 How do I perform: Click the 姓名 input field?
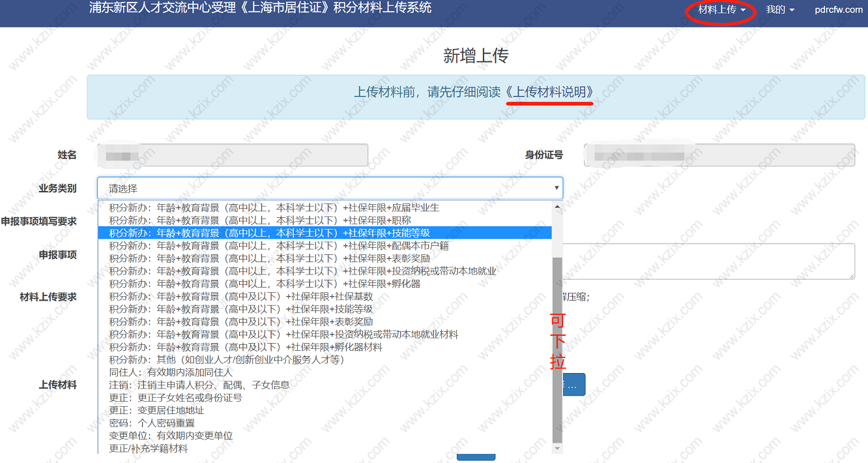click(x=233, y=155)
